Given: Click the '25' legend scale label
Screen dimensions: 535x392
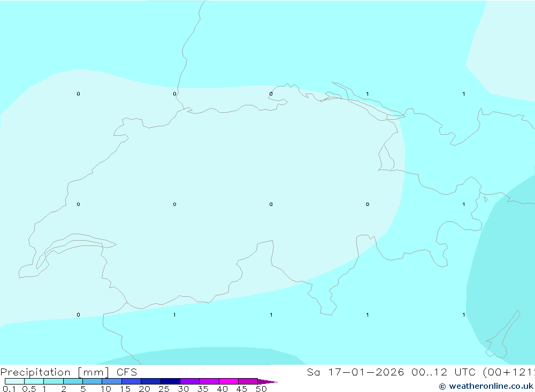Looking at the screenshot, I should pos(164,389).
